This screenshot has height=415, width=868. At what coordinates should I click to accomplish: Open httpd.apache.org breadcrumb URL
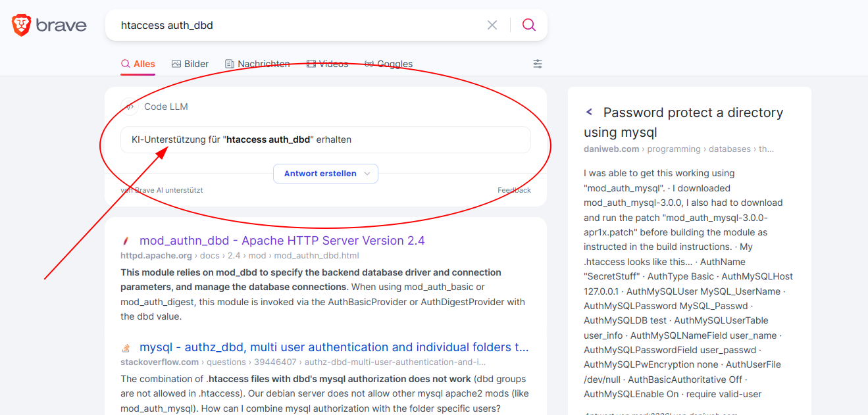[240, 255]
